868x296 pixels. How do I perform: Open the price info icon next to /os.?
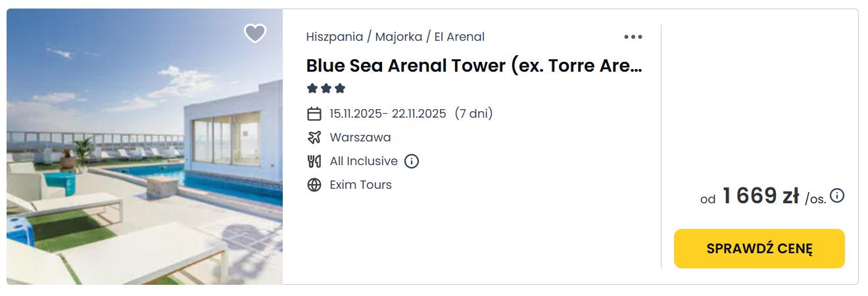pos(837,196)
